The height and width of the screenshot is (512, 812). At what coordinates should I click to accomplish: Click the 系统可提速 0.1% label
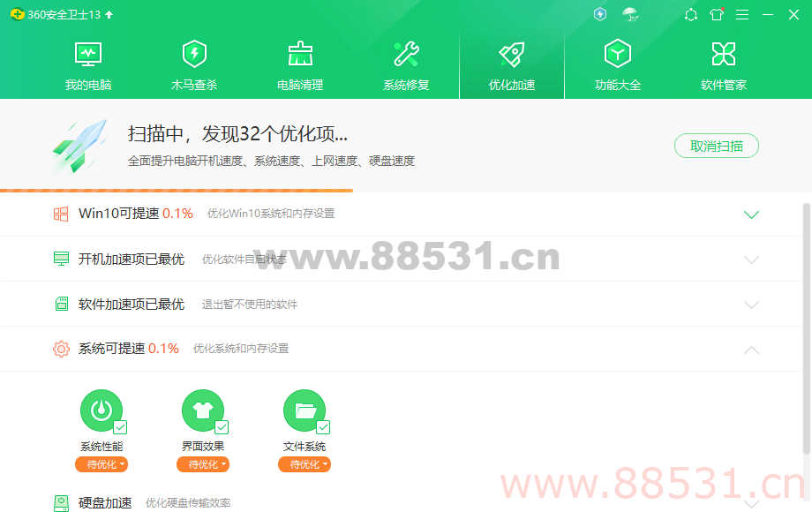pyautogui.click(x=129, y=349)
